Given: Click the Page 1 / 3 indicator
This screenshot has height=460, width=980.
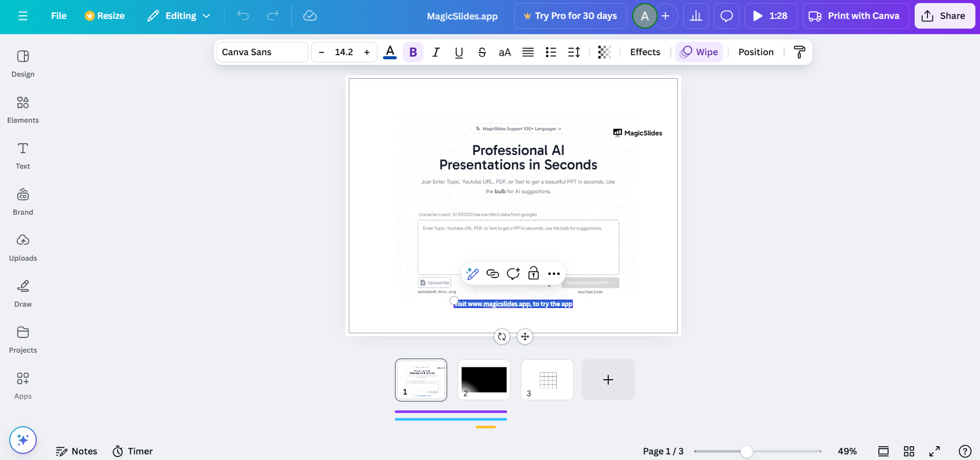Looking at the screenshot, I should 663,451.
